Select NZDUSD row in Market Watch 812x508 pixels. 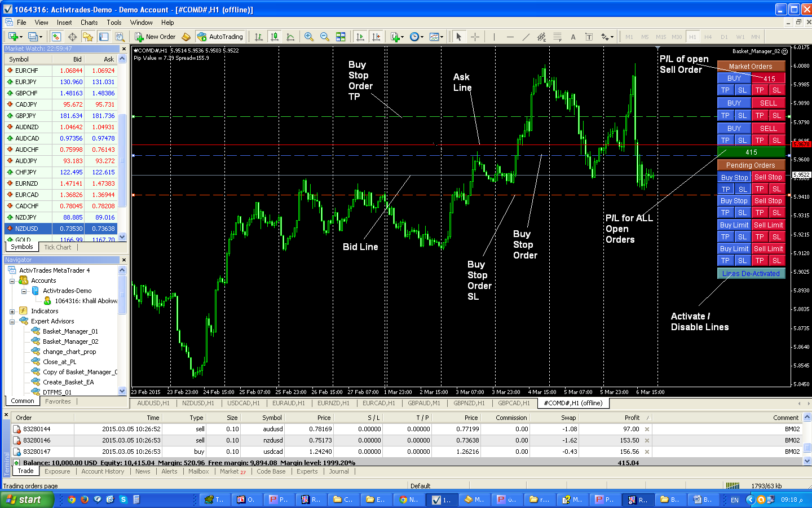61,229
